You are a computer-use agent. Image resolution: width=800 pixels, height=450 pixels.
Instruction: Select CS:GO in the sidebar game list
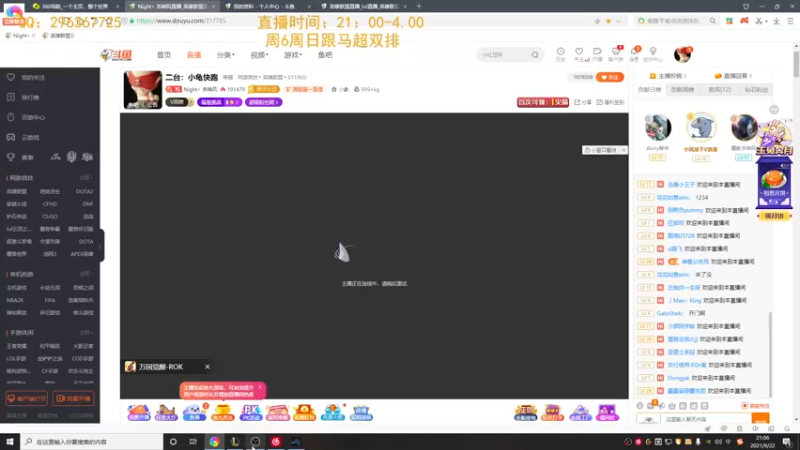click(x=49, y=216)
